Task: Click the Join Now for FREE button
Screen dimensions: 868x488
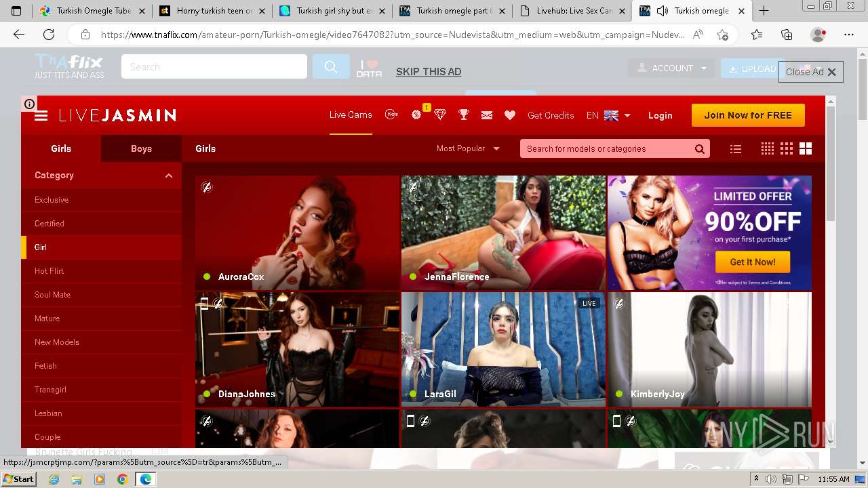Action: 748,115
